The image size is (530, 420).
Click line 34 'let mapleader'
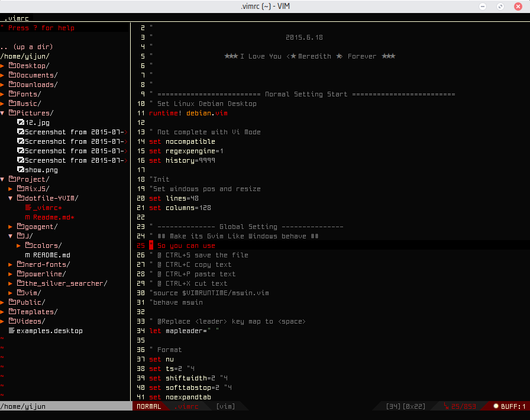pos(184,331)
